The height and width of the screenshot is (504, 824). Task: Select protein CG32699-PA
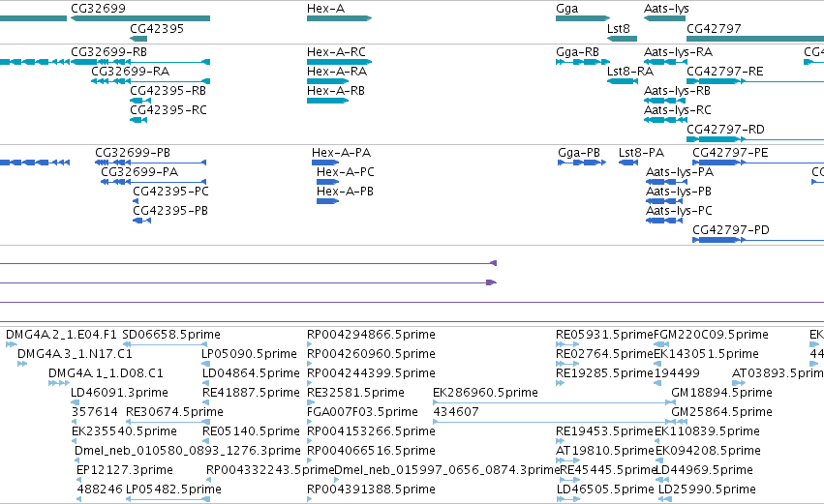(x=139, y=172)
